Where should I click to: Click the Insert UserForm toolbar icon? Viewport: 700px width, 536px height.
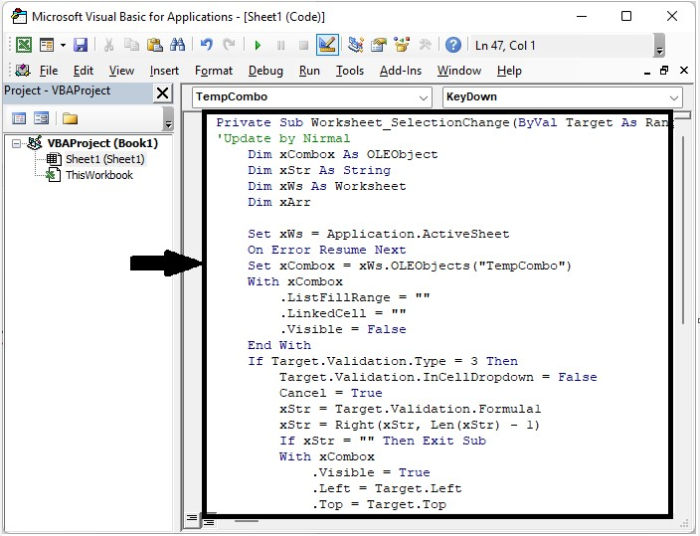46,45
